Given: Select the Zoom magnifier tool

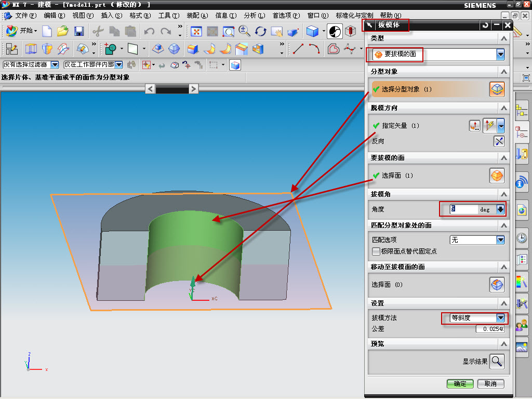Looking at the screenshot, I should click(x=244, y=31).
